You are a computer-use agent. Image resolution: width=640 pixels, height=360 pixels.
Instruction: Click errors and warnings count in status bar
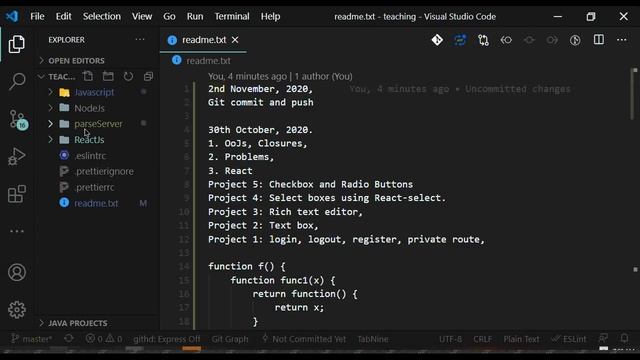[104, 339]
